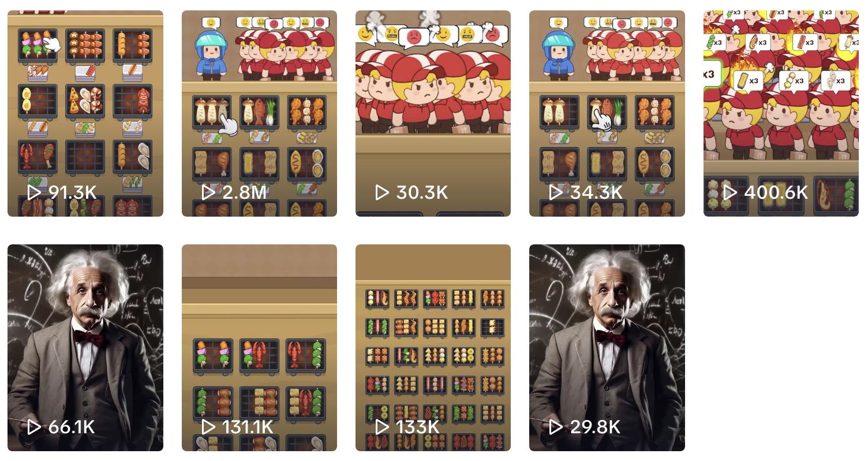The image size is (868, 461).
Task: Open the grill game video with 91.3K views
Action: point(85,113)
